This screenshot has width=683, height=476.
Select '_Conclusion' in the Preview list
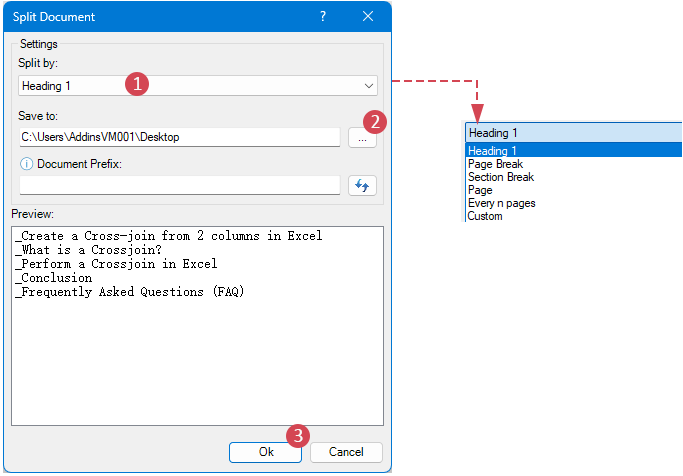pos(53,278)
